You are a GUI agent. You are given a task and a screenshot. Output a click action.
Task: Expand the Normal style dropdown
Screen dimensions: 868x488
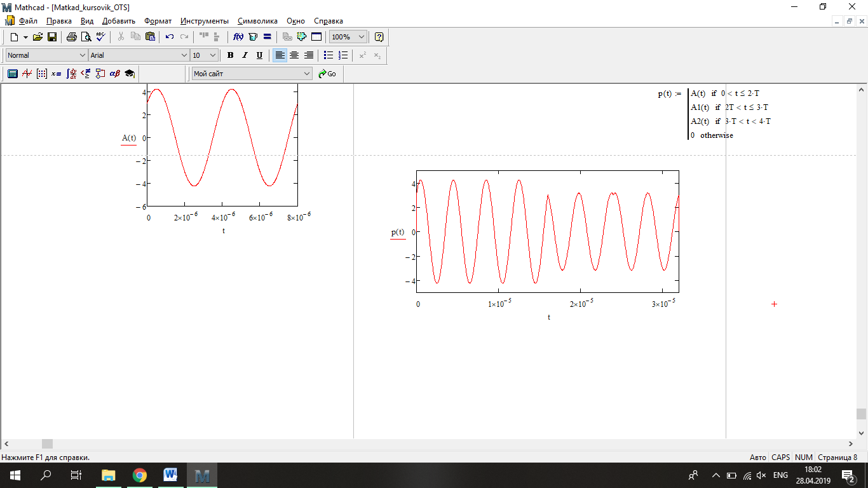pyautogui.click(x=82, y=55)
